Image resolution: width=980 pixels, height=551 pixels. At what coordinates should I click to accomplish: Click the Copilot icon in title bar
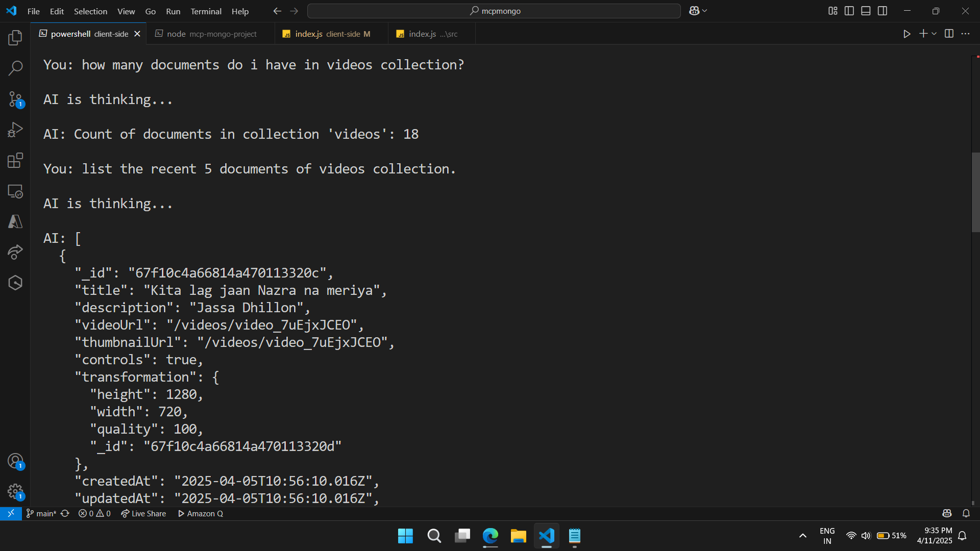coord(694,11)
